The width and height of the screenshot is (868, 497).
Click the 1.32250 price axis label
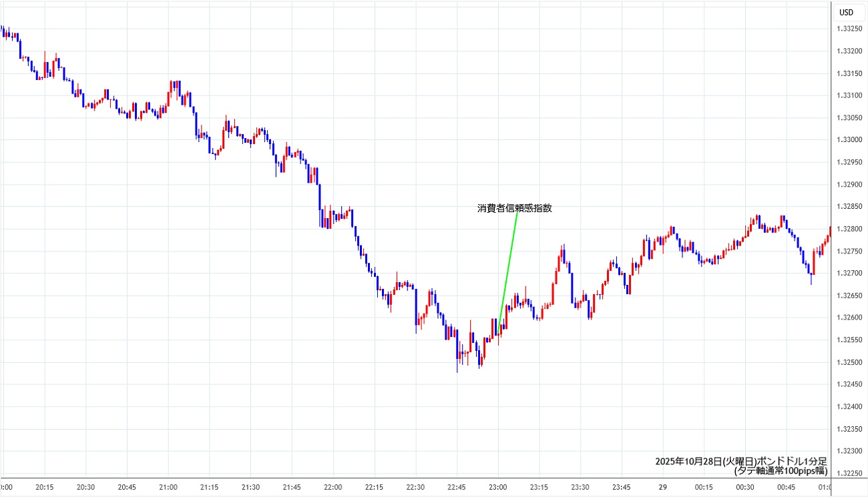[x=849, y=474]
